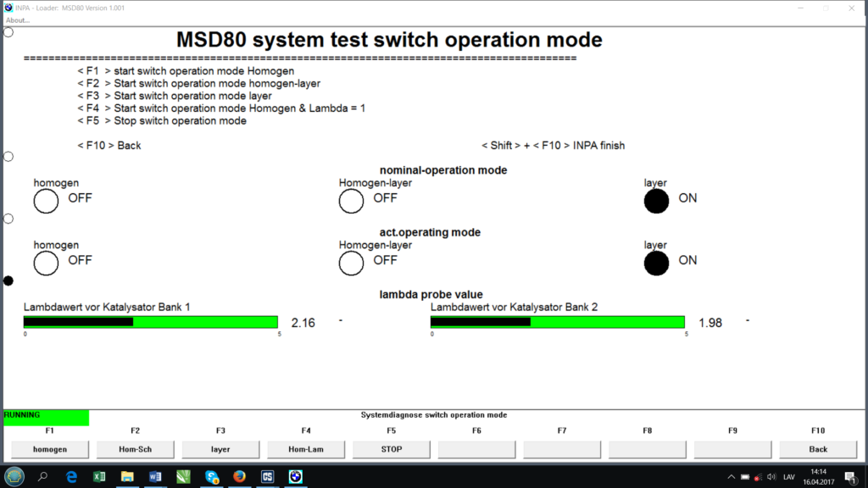Click the MSD80 system test title
Screen dimensions: 868x488
(x=389, y=40)
